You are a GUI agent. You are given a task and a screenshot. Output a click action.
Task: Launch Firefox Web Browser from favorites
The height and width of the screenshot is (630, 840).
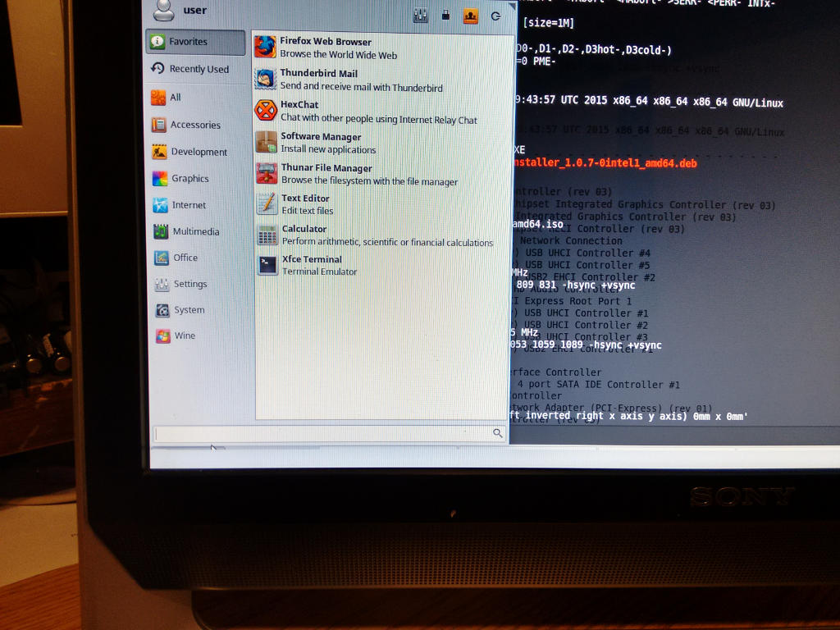click(325, 48)
